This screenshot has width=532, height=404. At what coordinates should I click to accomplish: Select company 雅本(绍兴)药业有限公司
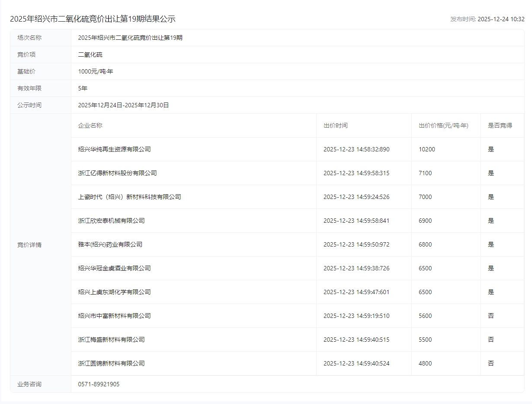point(110,244)
